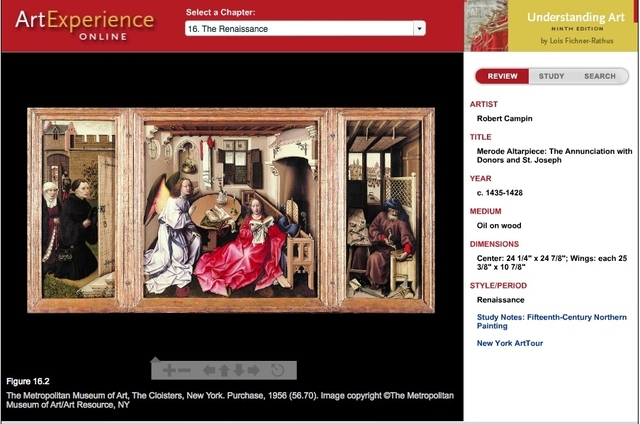Viewport: 640px width, 424px height.
Task: Switch to the Review tab
Action: 502,76
